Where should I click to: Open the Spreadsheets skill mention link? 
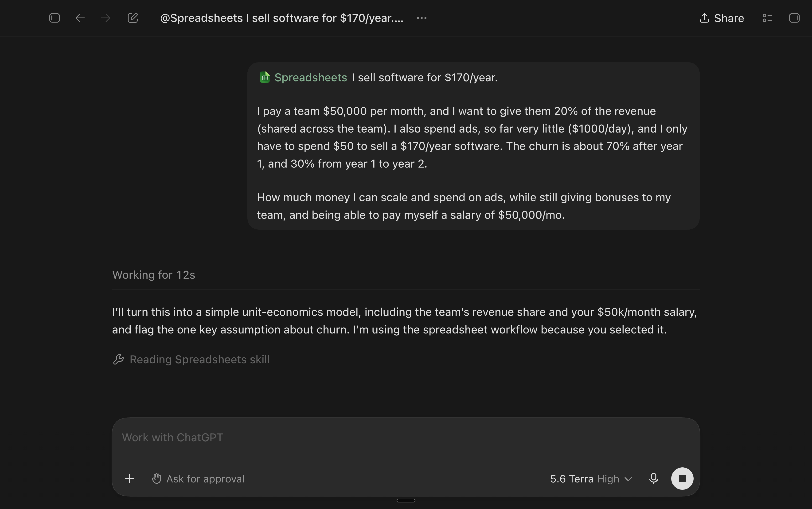point(311,77)
